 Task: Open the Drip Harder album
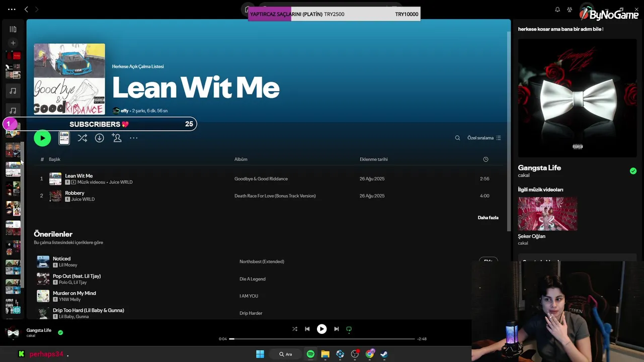pos(251,313)
